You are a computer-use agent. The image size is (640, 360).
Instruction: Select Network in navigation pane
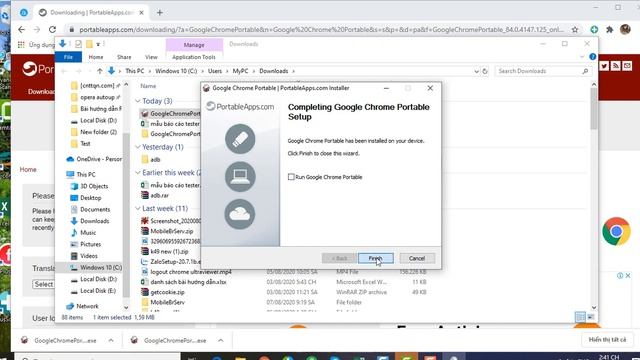coord(87,306)
